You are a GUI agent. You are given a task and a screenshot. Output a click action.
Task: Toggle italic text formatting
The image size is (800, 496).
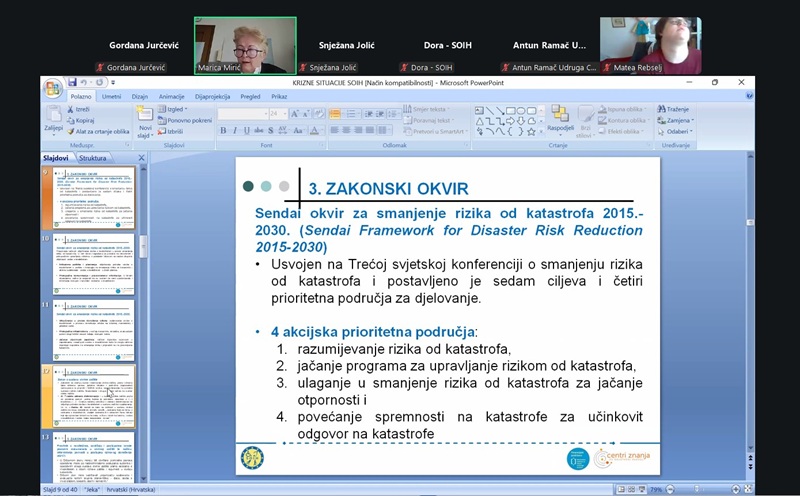pos(236,131)
